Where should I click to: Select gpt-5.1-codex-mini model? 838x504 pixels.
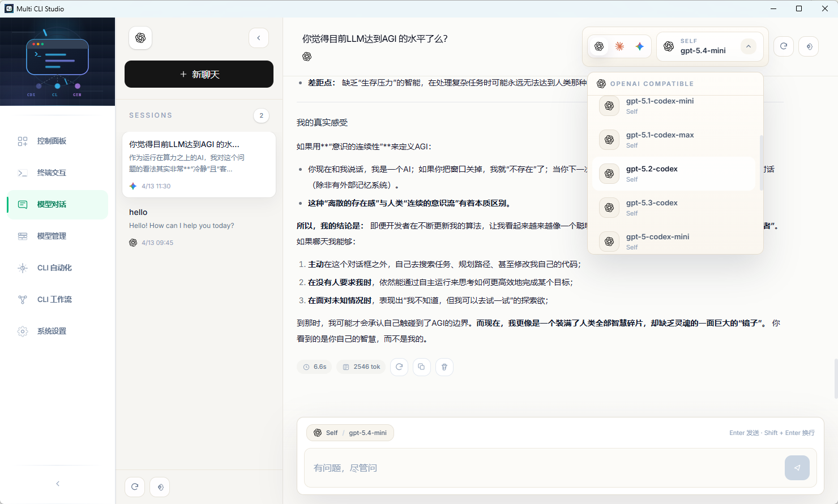pos(674,106)
